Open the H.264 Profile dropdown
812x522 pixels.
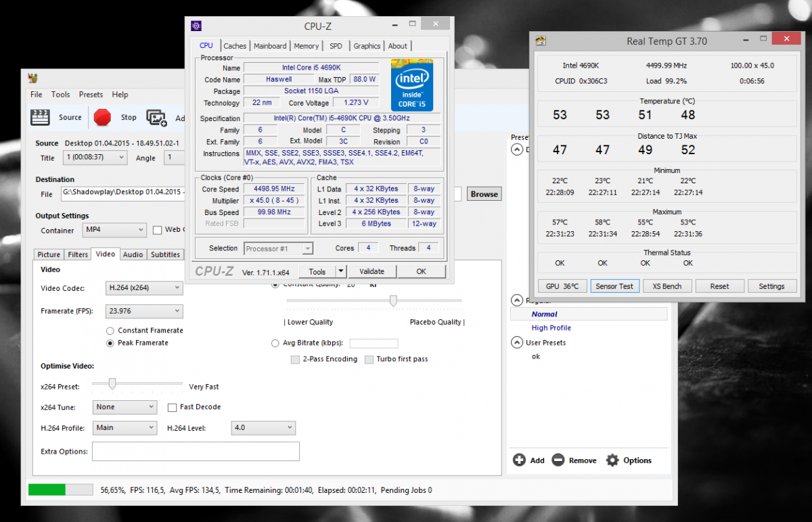click(x=125, y=427)
